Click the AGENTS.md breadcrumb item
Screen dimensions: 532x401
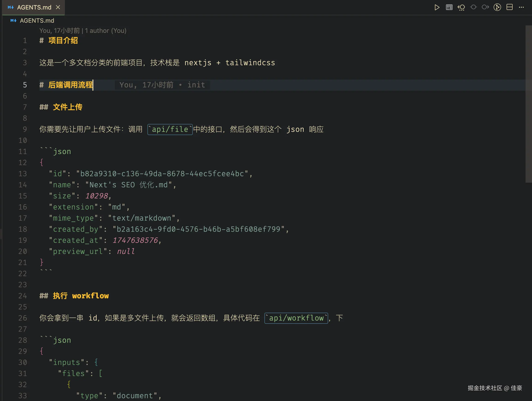tap(37, 21)
